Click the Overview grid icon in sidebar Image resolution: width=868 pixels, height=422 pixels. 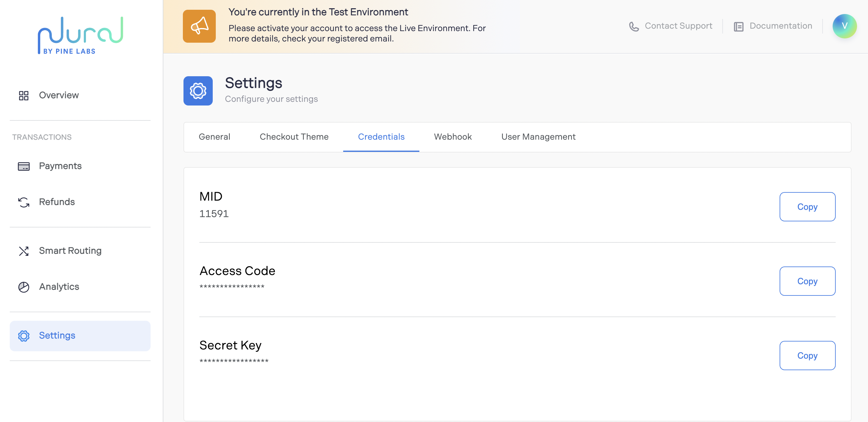(23, 95)
